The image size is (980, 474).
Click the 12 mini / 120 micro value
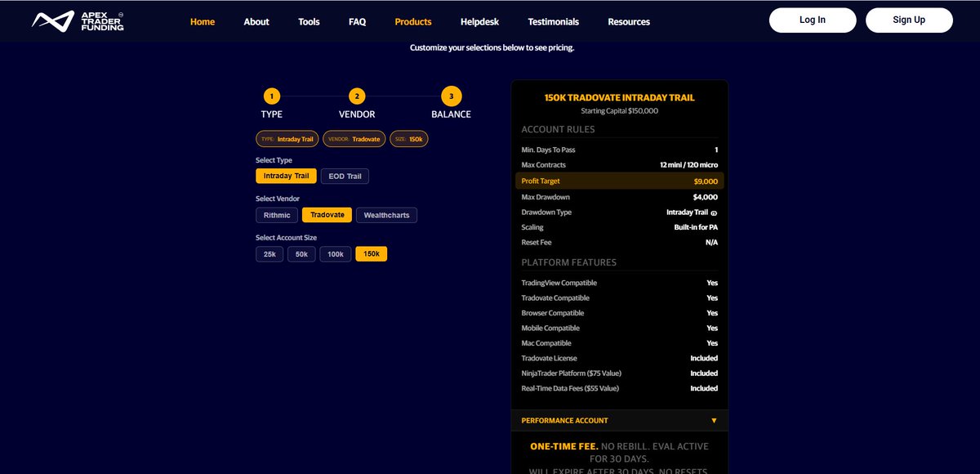coord(688,165)
